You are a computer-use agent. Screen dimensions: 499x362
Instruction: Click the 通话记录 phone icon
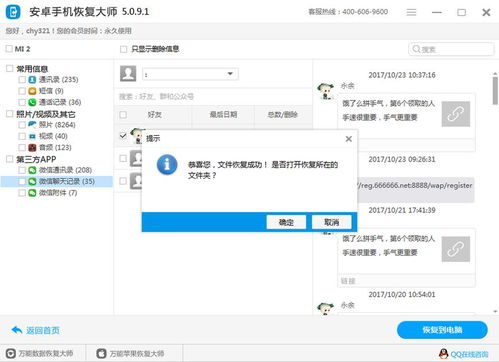point(32,102)
